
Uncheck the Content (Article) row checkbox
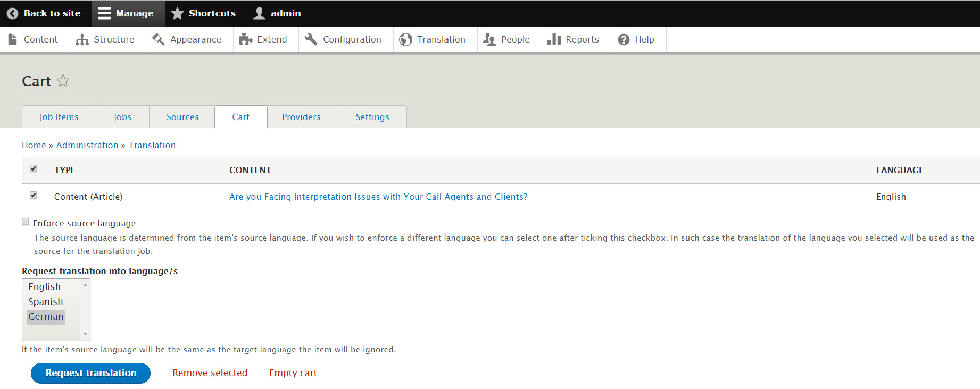point(34,195)
